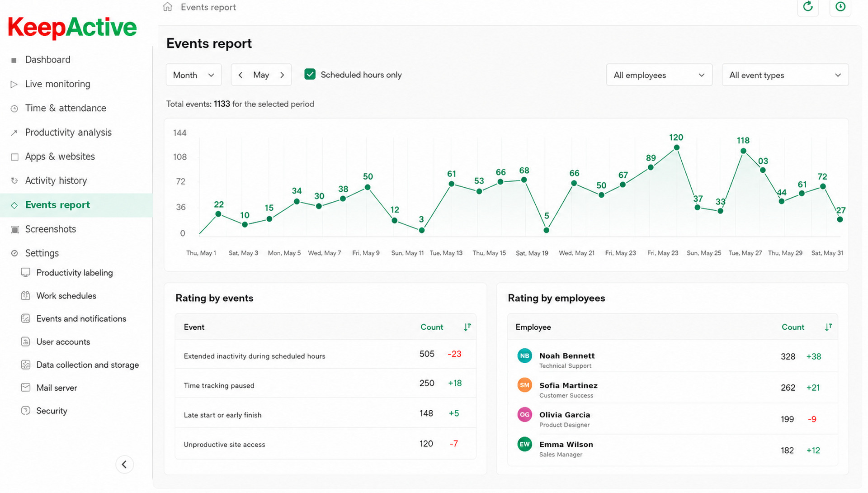The height and width of the screenshot is (493, 868).
Task: Click the 118 chart data point
Action: click(743, 151)
